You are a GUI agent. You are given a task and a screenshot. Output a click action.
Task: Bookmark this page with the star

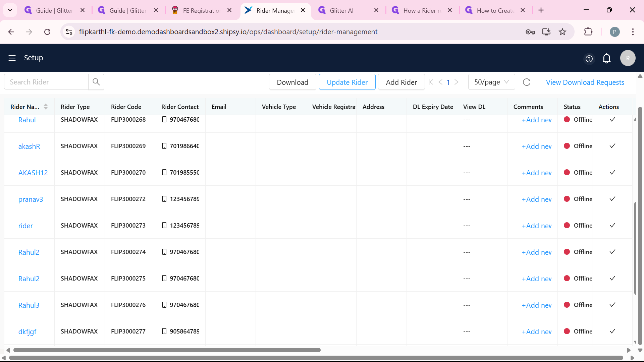pos(562,32)
